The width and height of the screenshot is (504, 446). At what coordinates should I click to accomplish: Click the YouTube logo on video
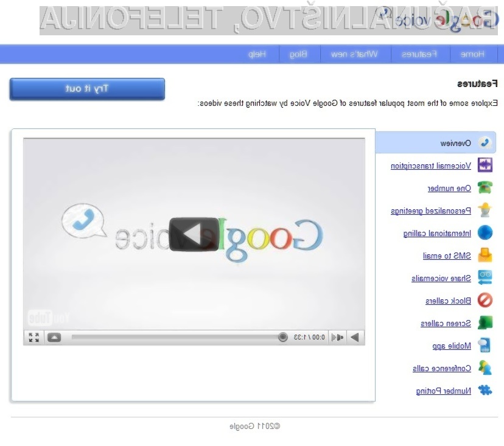tap(48, 318)
